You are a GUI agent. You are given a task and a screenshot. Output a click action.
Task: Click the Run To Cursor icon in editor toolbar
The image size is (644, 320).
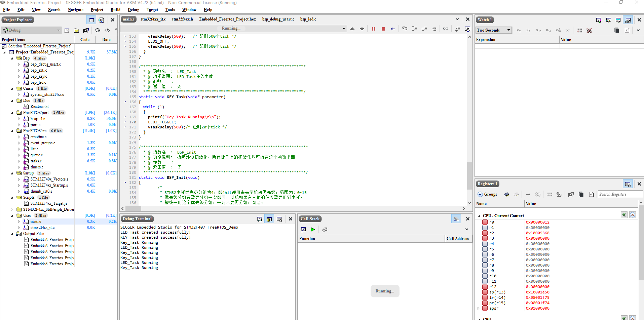(434, 29)
